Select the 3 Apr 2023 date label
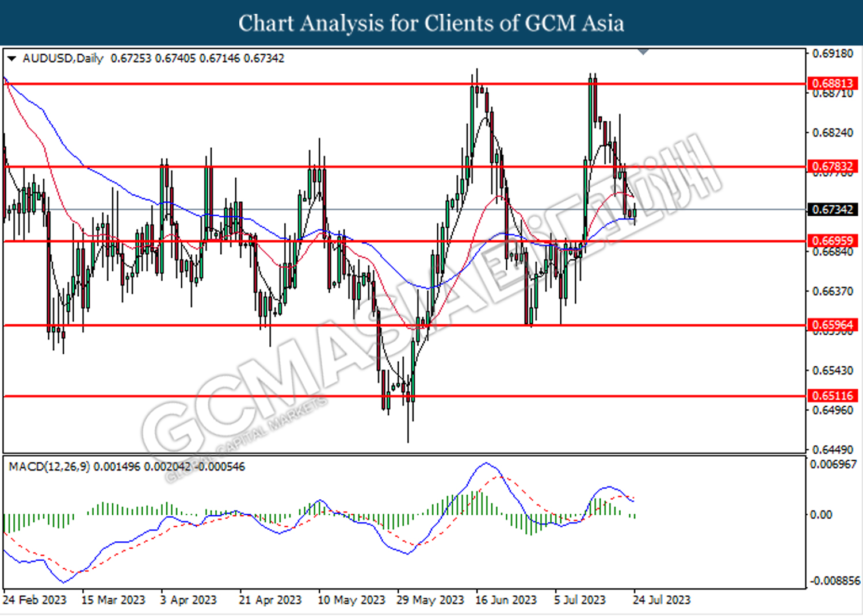 tap(188, 600)
